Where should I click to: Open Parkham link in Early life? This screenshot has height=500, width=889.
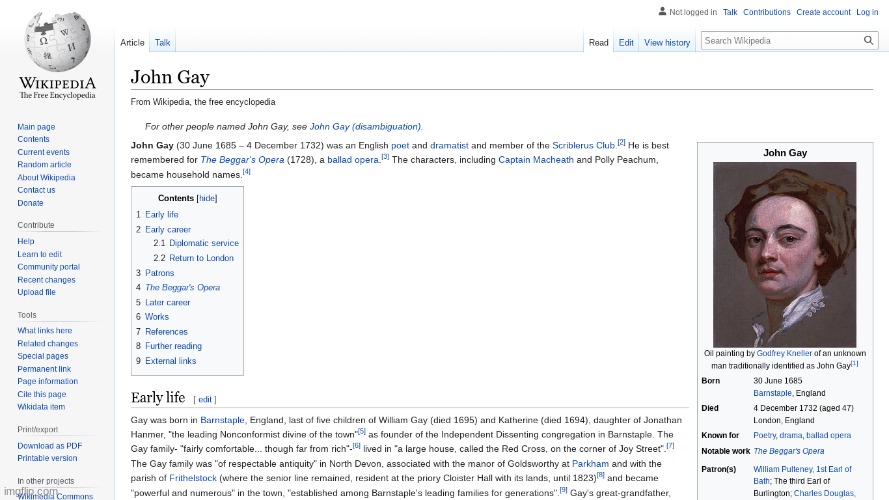point(590,464)
